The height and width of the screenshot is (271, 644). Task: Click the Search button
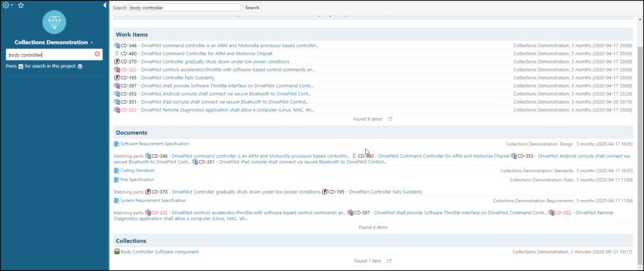(x=252, y=8)
